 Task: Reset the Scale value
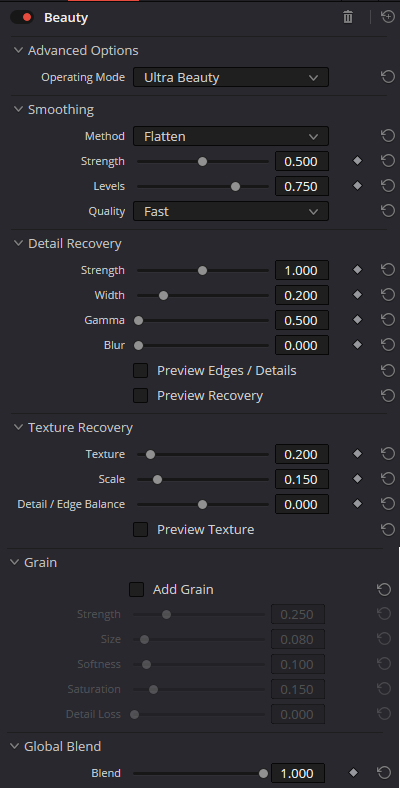pos(387,479)
